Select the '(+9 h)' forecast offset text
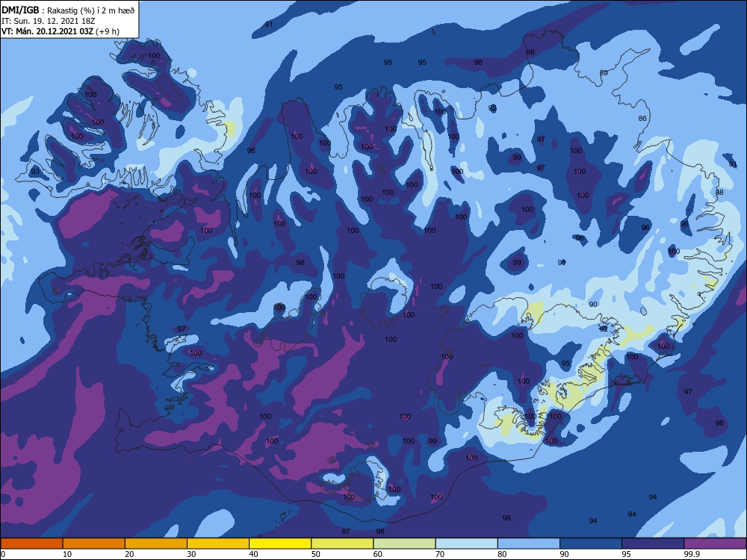 [107, 31]
